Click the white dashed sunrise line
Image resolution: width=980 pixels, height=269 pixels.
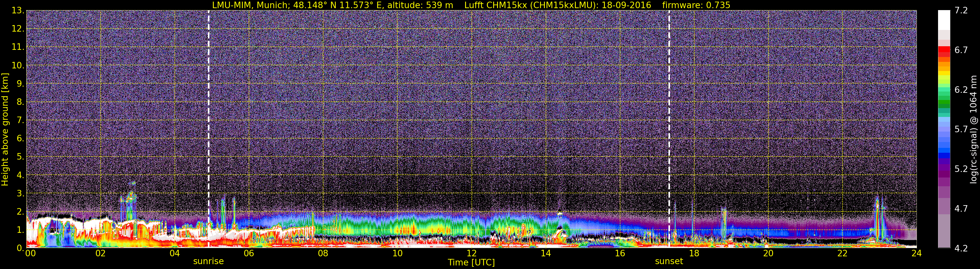pos(208,129)
